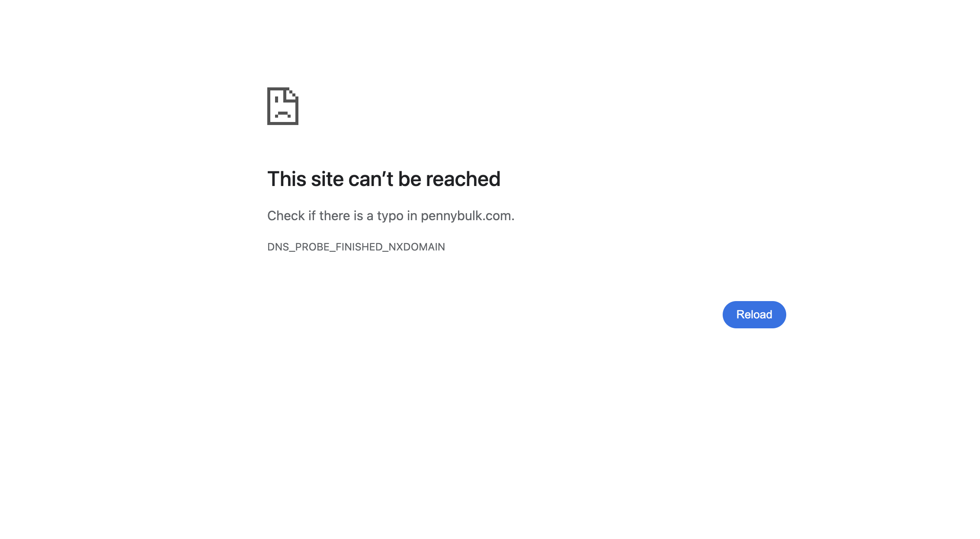Click the word "This" in the heading
Screen dimensions: 980x539
[287, 179]
